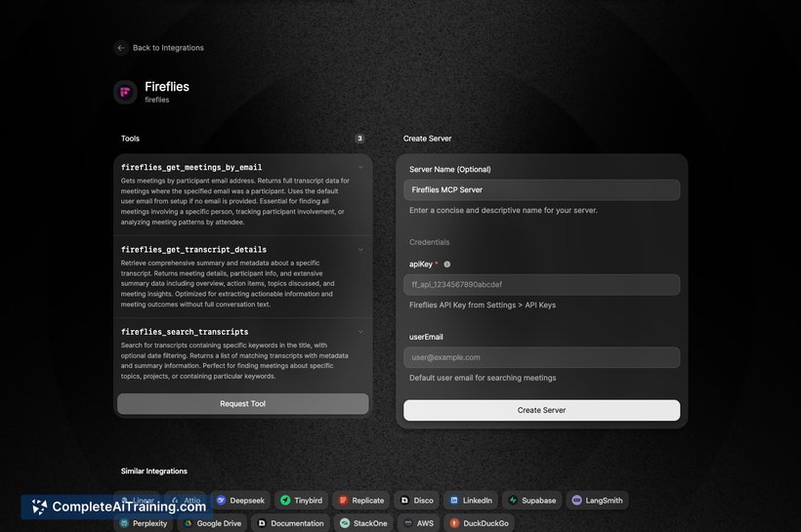The image size is (801, 532).
Task: Open the AWS integration chip
Action: click(x=418, y=523)
